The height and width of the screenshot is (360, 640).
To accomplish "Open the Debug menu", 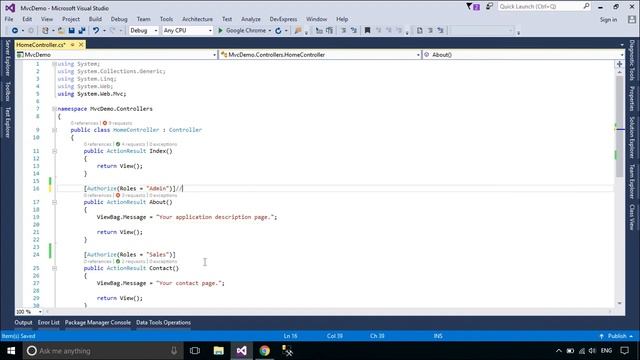I will (x=119, y=19).
